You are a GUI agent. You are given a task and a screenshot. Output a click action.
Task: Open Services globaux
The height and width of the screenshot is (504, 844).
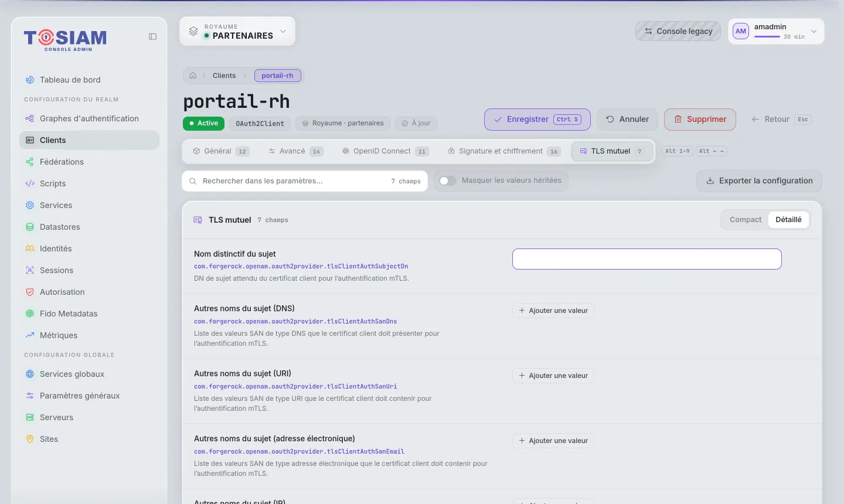pos(89,374)
